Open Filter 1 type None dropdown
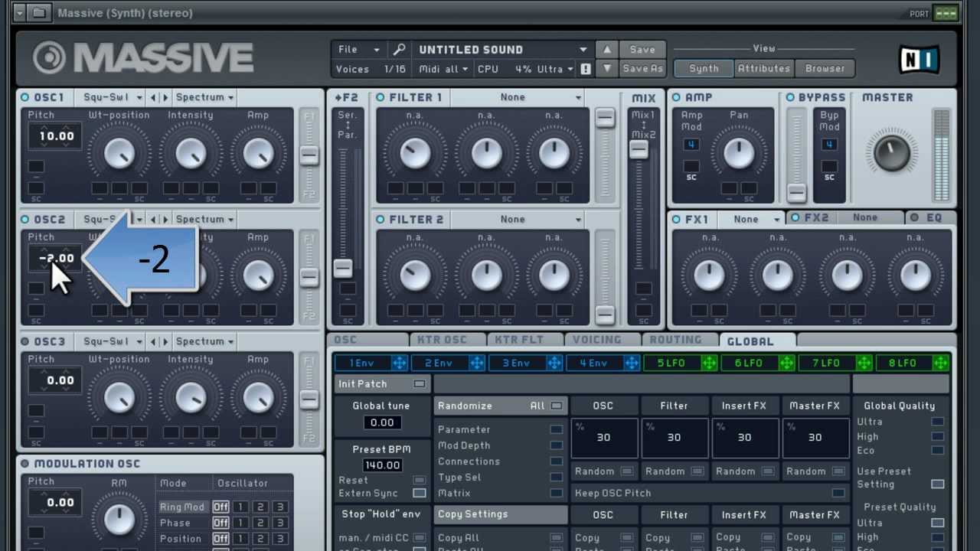 click(x=518, y=97)
